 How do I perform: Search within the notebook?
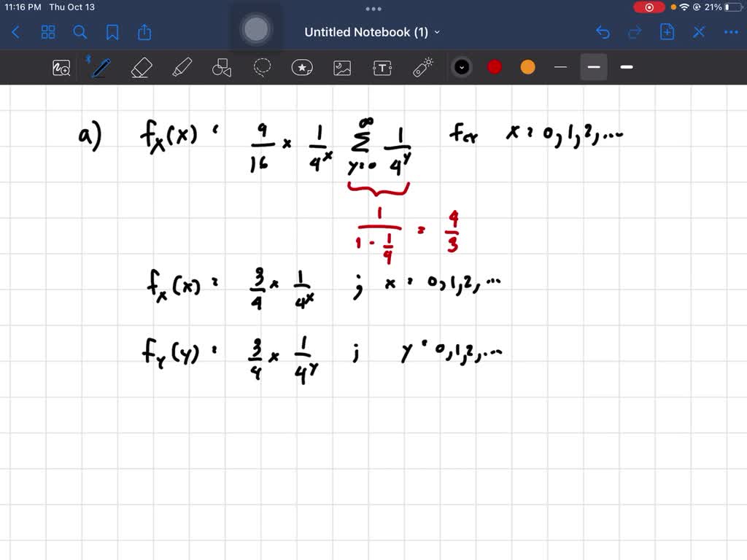(x=80, y=32)
